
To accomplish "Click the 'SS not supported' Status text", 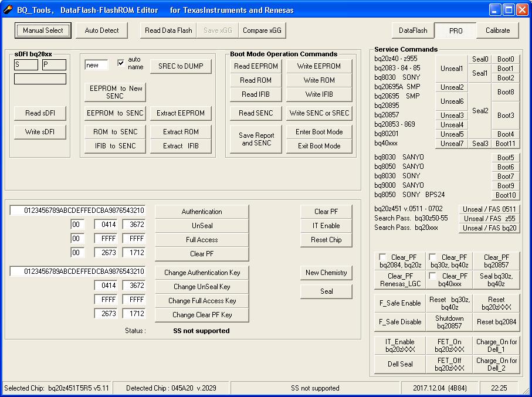I will pyautogui.click(x=202, y=331).
